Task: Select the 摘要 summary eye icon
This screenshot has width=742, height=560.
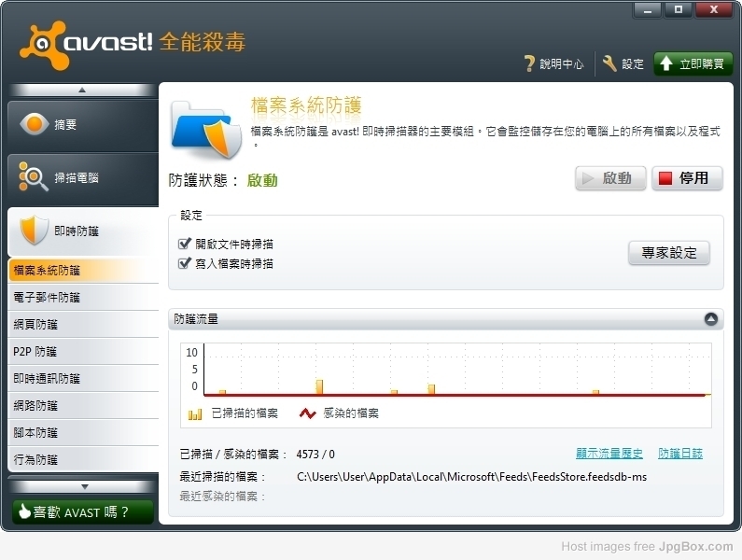Action: pyautogui.click(x=35, y=124)
